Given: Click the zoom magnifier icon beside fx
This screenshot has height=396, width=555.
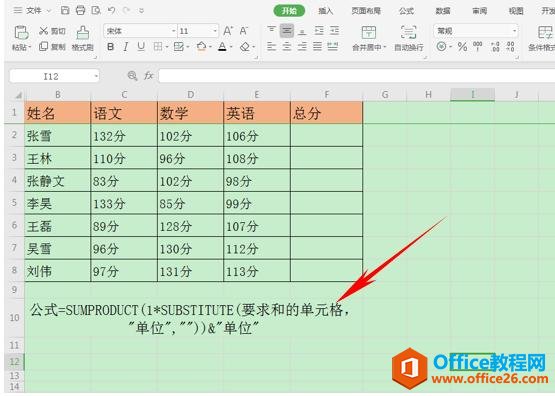Looking at the screenshot, I should coord(132,75).
